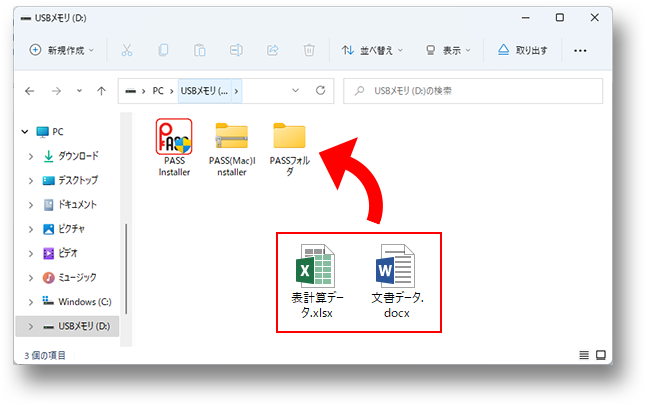Click the Cut scissors icon
The image size is (647, 406).
click(127, 50)
